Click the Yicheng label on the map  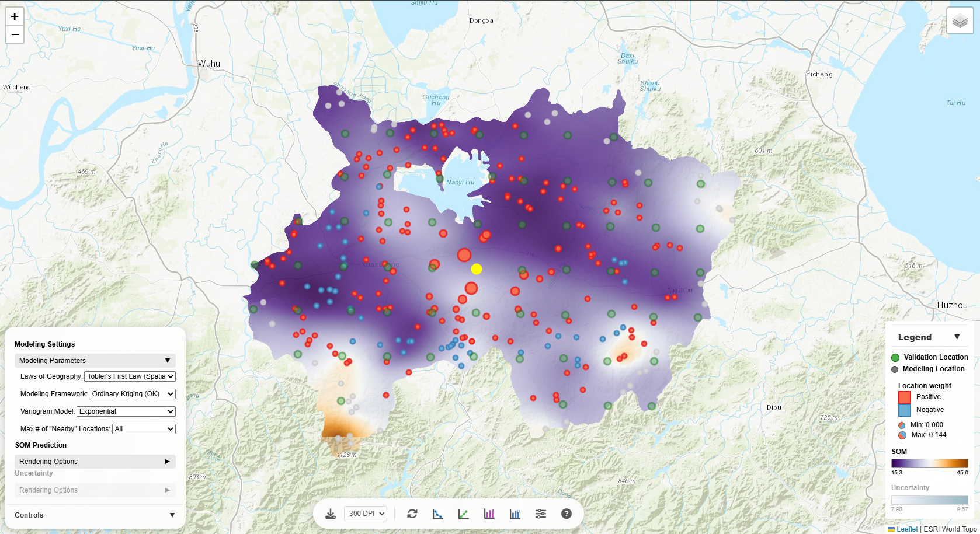819,74
